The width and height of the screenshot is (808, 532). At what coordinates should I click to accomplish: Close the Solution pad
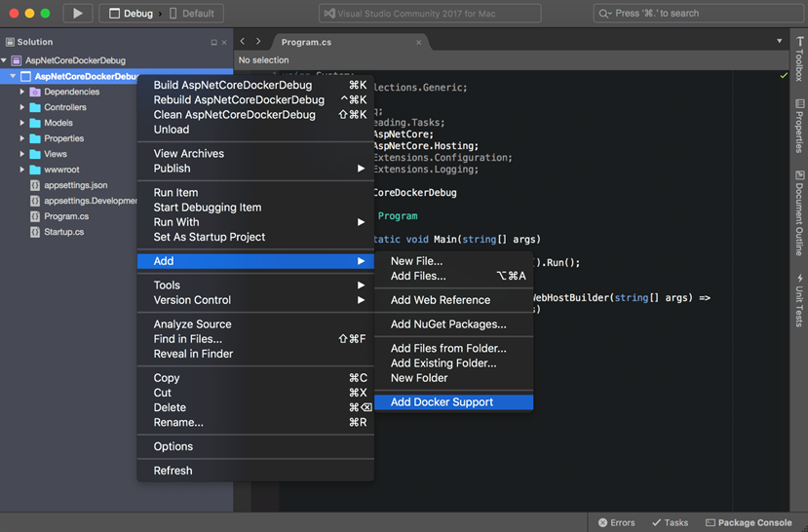tap(224, 42)
